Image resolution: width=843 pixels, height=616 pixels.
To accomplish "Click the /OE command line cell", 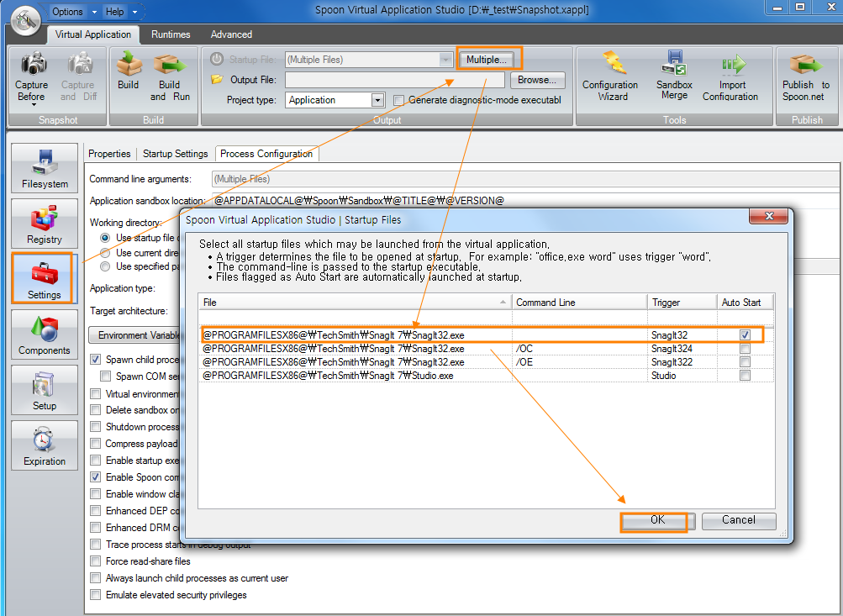I will (x=580, y=361).
